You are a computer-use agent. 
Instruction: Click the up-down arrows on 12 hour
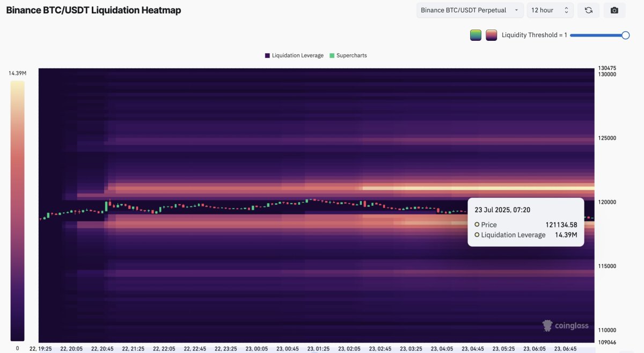click(566, 10)
